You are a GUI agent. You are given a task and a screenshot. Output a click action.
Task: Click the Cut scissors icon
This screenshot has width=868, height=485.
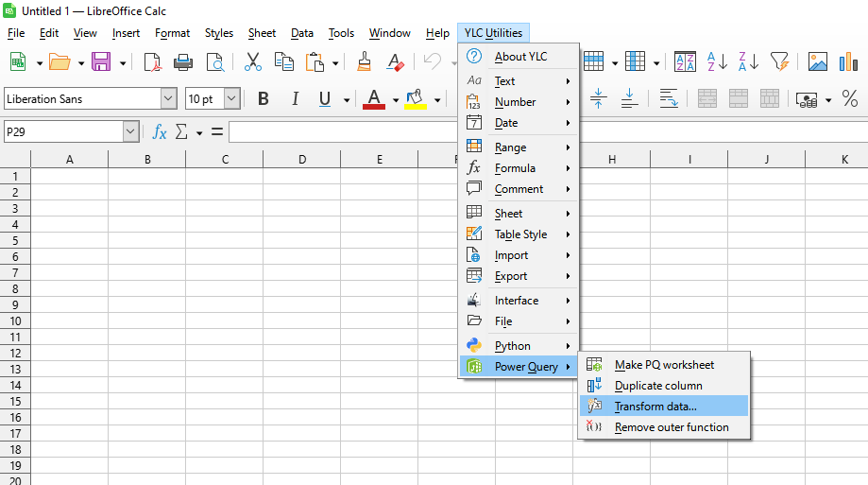click(x=252, y=62)
